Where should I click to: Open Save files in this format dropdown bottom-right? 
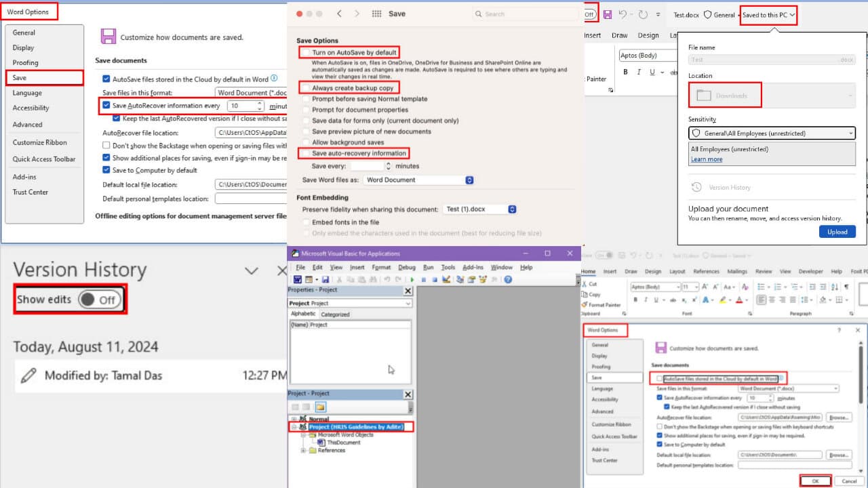(x=787, y=388)
